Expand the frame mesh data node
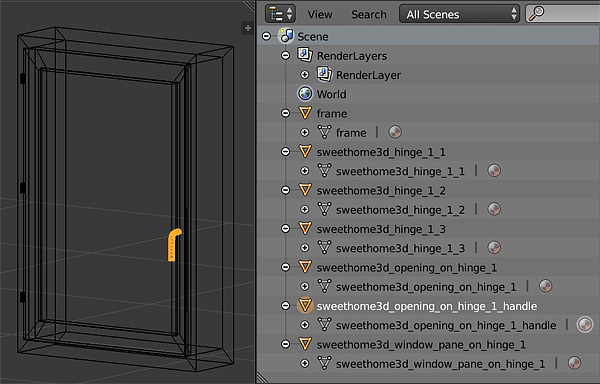 [305, 132]
